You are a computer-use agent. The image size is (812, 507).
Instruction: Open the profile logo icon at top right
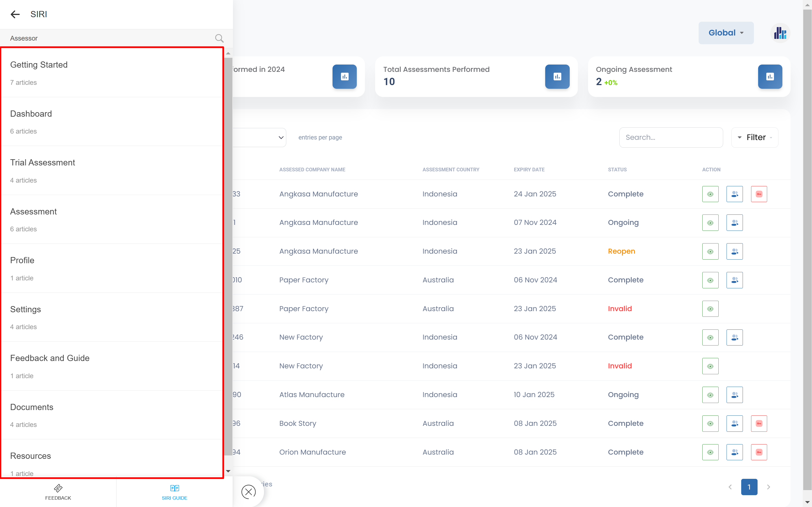click(780, 33)
